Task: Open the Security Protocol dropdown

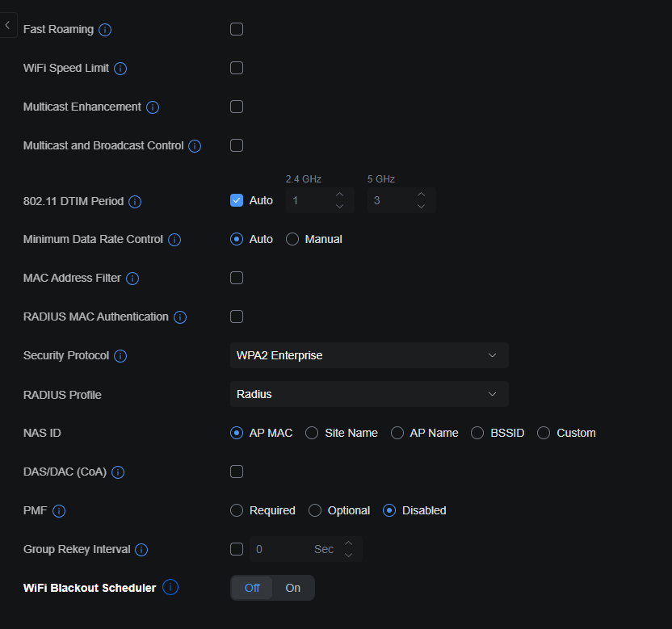Action: (x=369, y=355)
